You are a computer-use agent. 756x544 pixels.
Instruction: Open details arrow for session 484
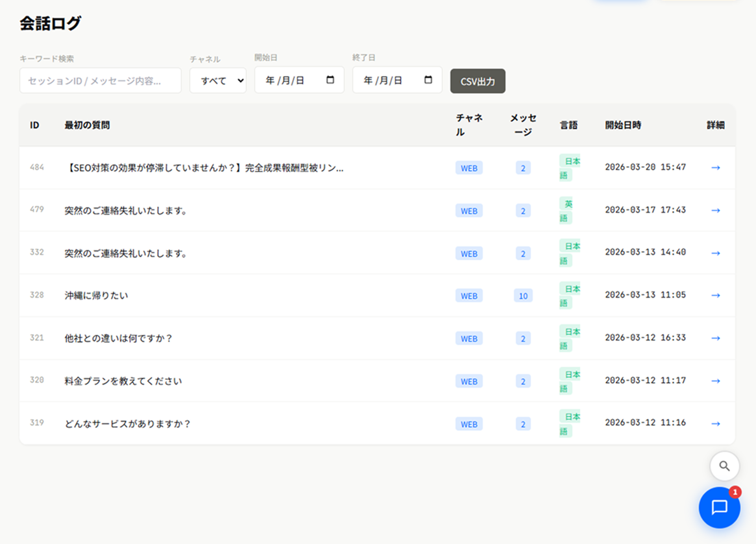(x=716, y=168)
